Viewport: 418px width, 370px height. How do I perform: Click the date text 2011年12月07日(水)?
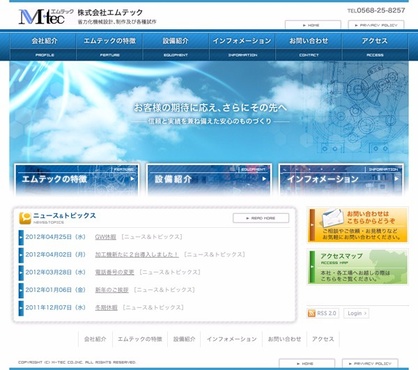pos(56,308)
